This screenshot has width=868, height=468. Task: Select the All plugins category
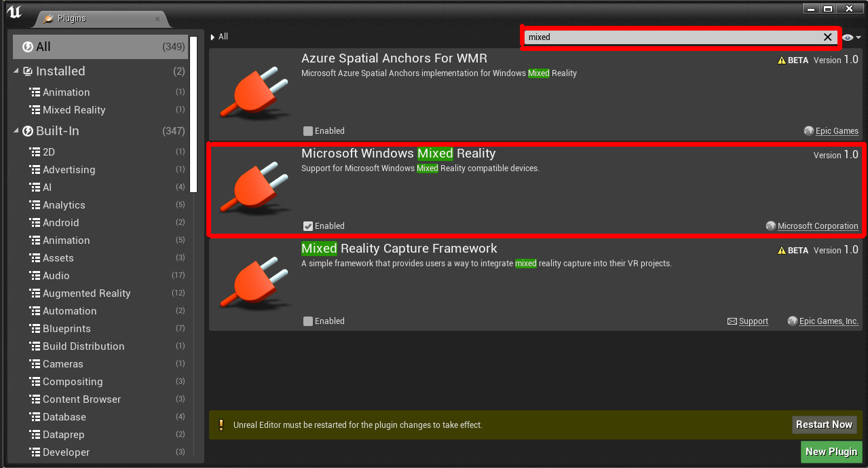(100, 47)
